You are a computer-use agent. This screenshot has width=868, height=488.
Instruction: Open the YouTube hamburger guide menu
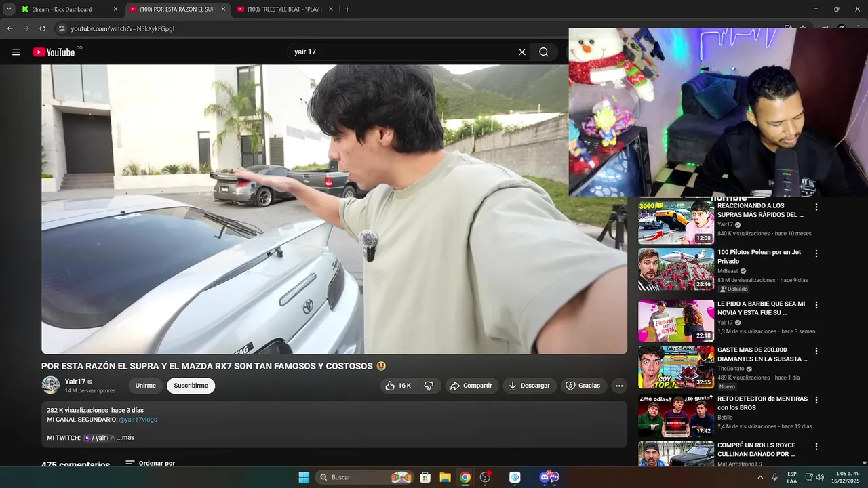(x=16, y=52)
